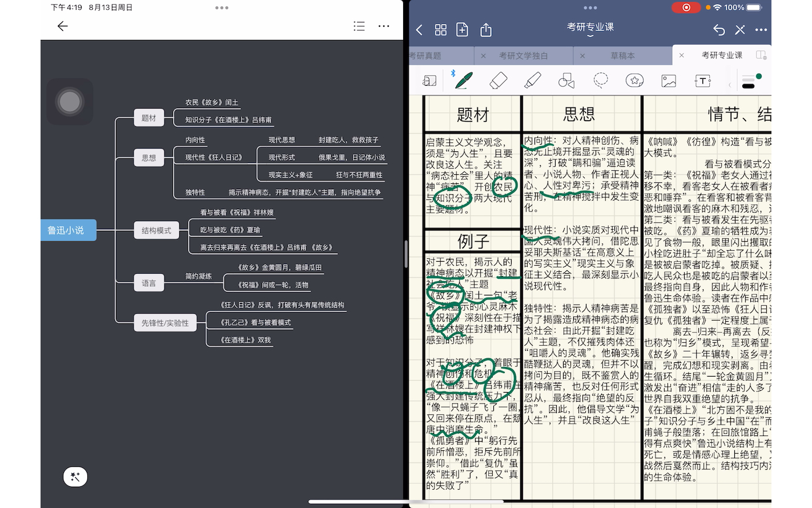Viewport: 812px width, 508px height.
Task: Open GoodNotes more options menu
Action: [761, 30]
